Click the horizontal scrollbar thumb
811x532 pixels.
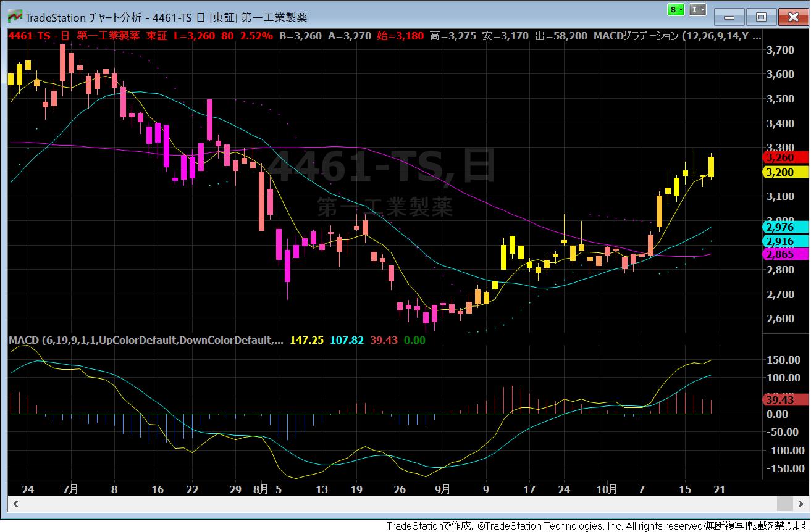click(x=784, y=504)
